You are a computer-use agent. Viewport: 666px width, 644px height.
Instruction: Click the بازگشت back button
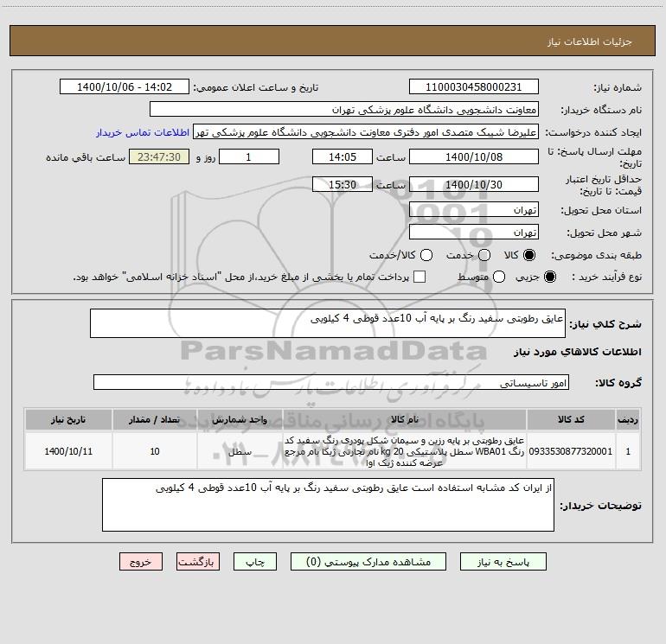tap(198, 562)
